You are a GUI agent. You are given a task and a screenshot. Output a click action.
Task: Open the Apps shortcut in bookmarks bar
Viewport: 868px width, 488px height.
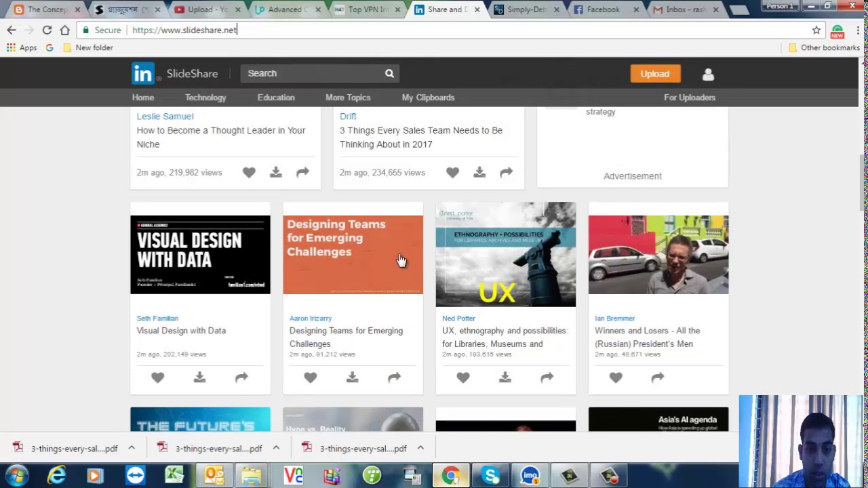(x=22, y=47)
